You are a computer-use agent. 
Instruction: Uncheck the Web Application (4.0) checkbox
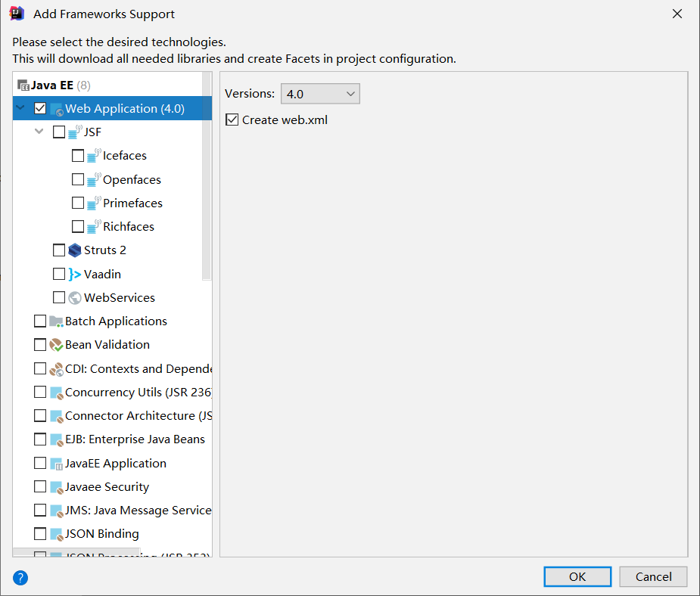(x=40, y=108)
